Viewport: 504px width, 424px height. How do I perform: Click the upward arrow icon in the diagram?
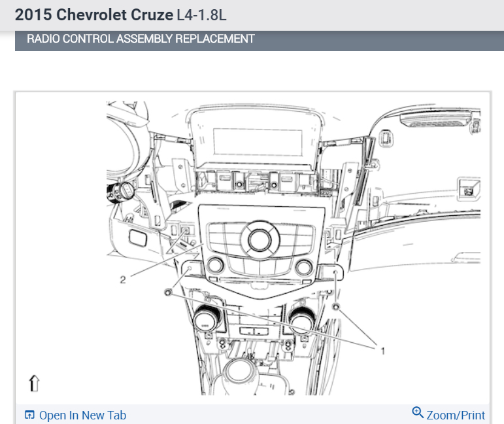[34, 383]
